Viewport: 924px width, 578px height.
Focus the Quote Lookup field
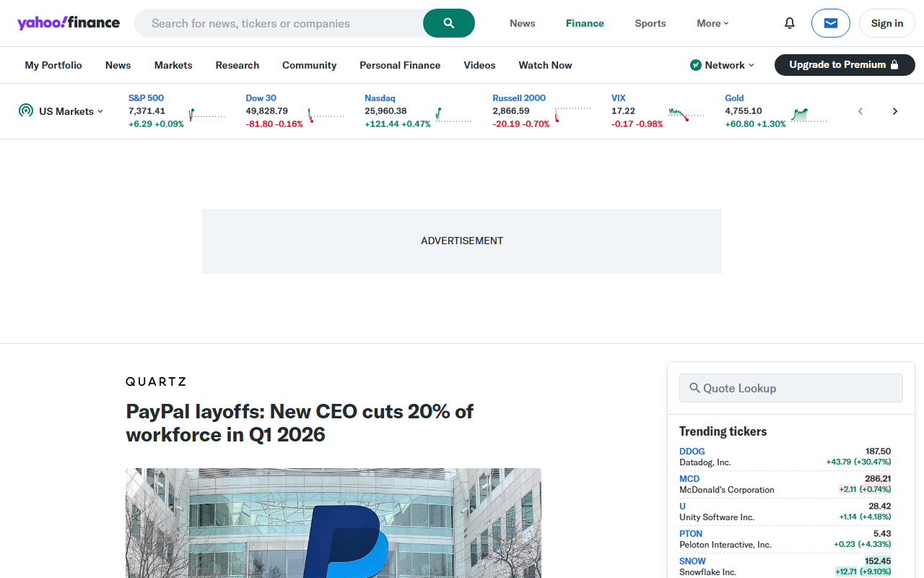(x=791, y=388)
